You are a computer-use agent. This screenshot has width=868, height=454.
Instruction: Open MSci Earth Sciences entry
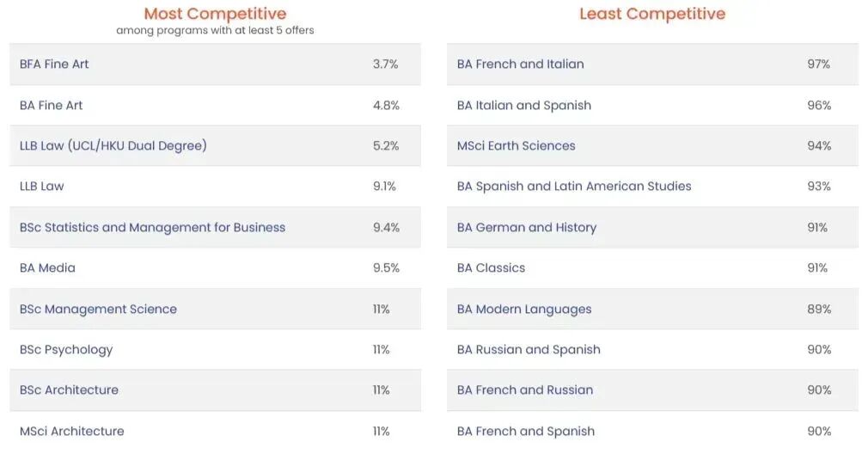click(x=516, y=146)
